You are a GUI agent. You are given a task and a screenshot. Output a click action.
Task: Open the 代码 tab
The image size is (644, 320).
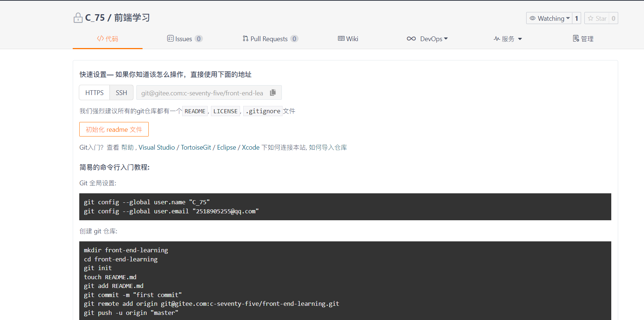[x=108, y=39]
